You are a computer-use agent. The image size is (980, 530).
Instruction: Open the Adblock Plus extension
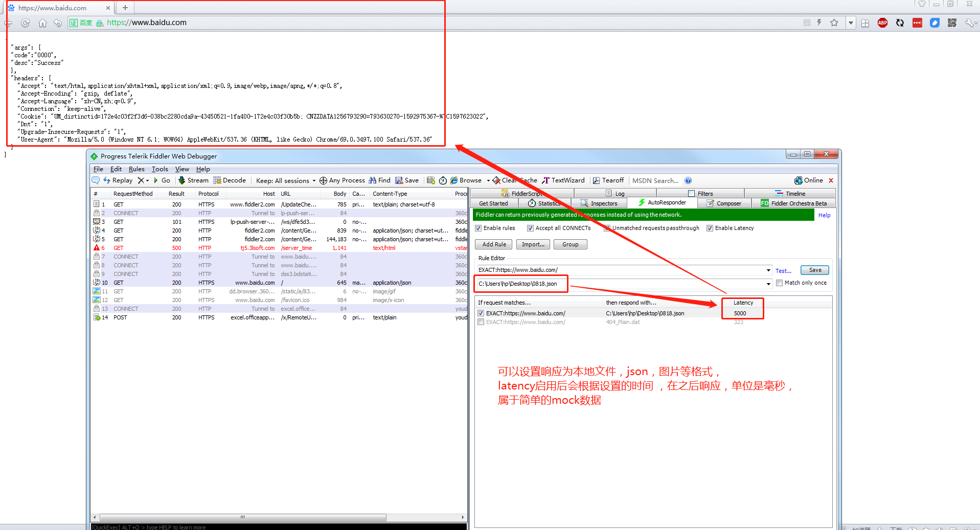(882, 22)
